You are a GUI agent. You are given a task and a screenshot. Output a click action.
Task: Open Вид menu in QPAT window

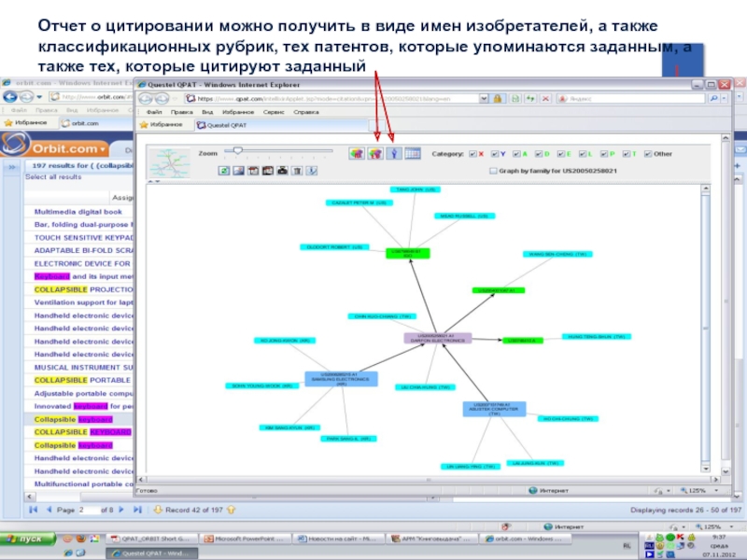[x=207, y=112]
